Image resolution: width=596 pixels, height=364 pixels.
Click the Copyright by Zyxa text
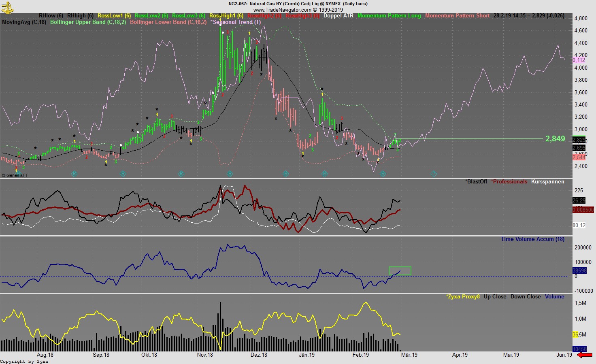pyautogui.click(x=24, y=361)
